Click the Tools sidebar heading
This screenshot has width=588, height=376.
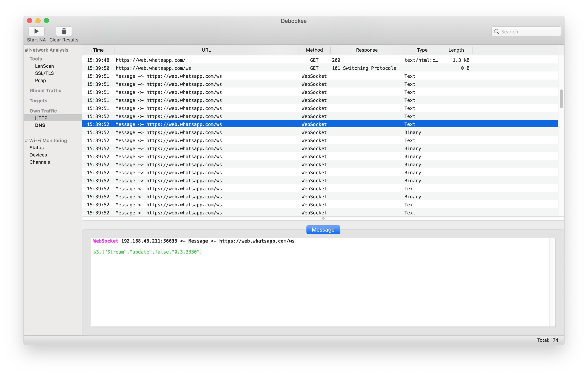[x=36, y=59]
